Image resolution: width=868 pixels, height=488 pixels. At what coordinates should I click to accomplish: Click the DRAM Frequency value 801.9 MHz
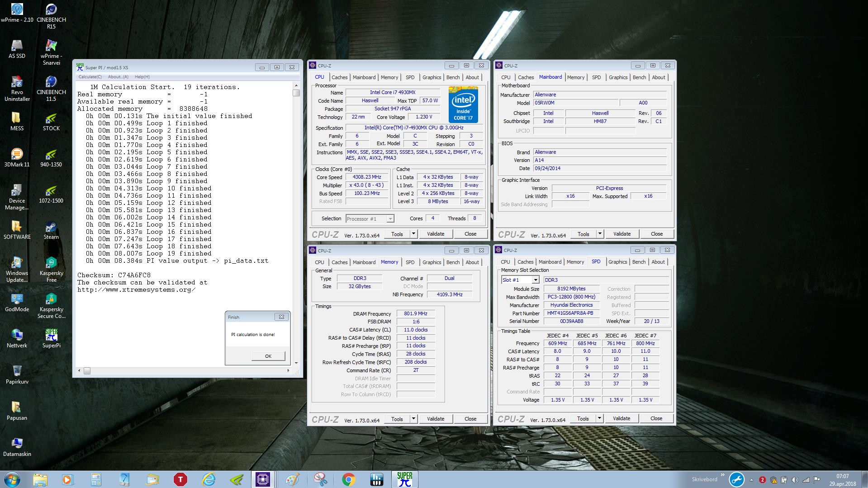pos(416,313)
